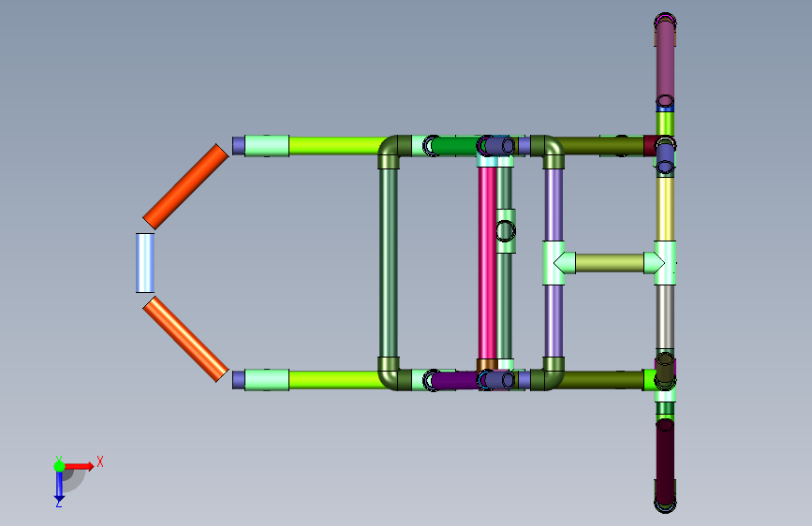This screenshot has width=812, height=526.
Task: Click the blue Z axis arrow of triad
Action: pyautogui.click(x=59, y=487)
